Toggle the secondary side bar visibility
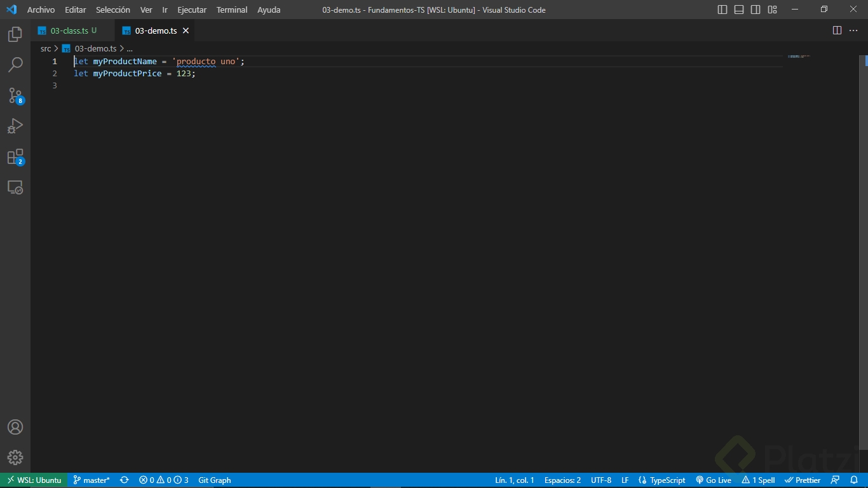This screenshot has width=868, height=488. pyautogui.click(x=756, y=10)
